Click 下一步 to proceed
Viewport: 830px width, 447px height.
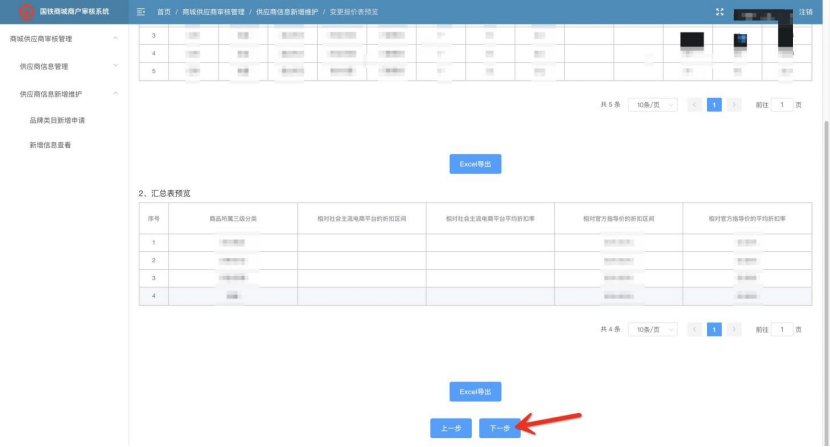[500, 428]
